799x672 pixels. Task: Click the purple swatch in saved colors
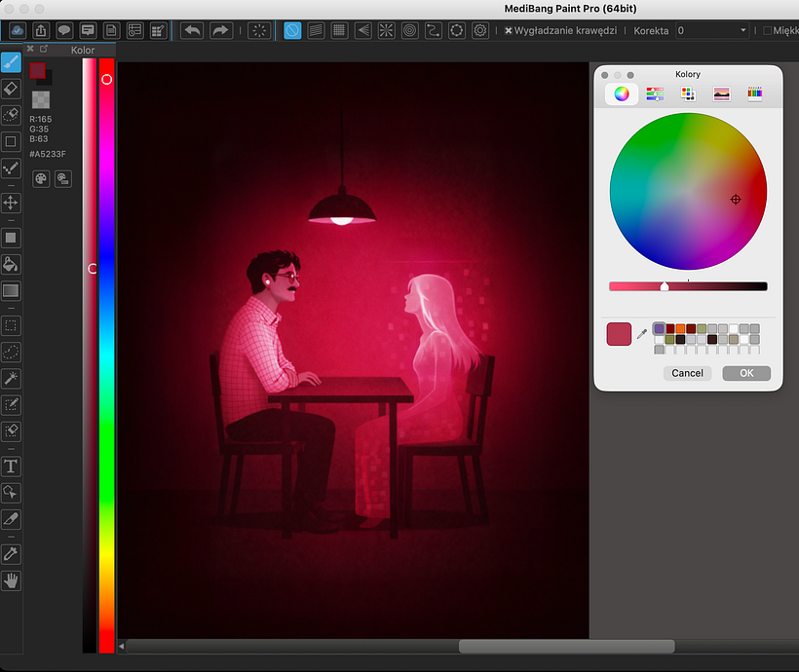point(660,329)
